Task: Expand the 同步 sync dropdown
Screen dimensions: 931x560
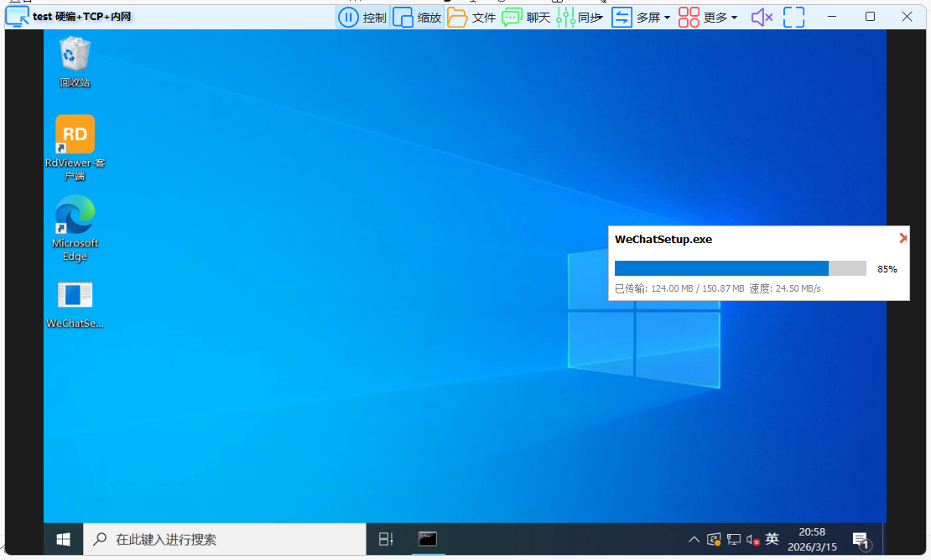Action: [x=580, y=17]
